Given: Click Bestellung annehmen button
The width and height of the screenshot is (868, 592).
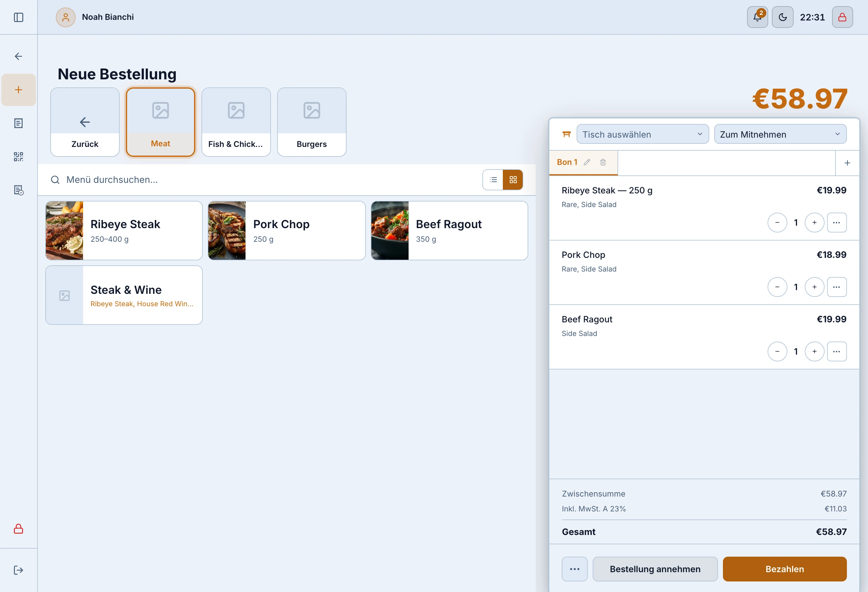Looking at the screenshot, I should [x=655, y=569].
